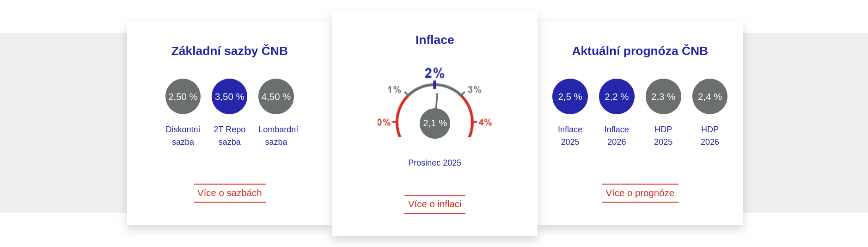This screenshot has width=868, height=247.
Task: Click the 2,4 % HDP 2026 circle
Action: (710, 96)
